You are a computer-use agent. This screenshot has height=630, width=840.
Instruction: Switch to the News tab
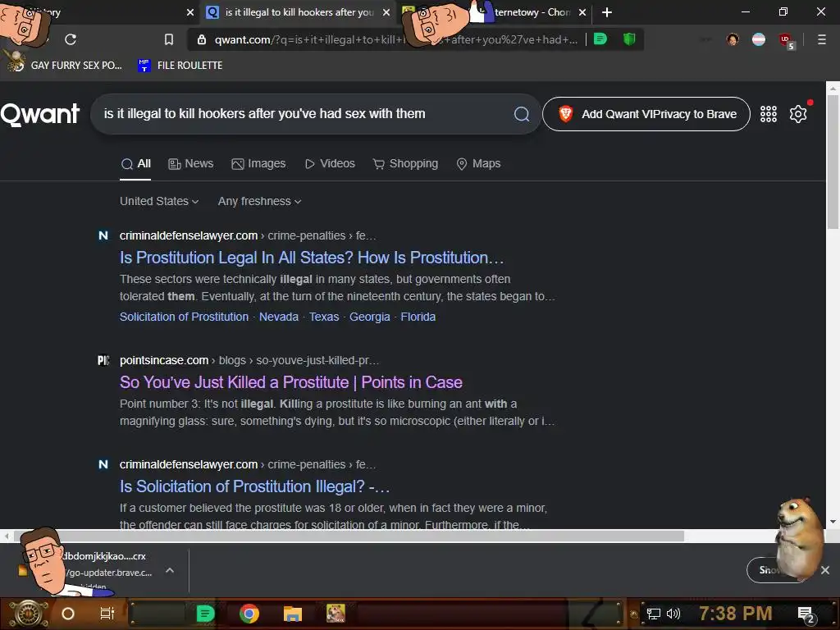pos(190,164)
